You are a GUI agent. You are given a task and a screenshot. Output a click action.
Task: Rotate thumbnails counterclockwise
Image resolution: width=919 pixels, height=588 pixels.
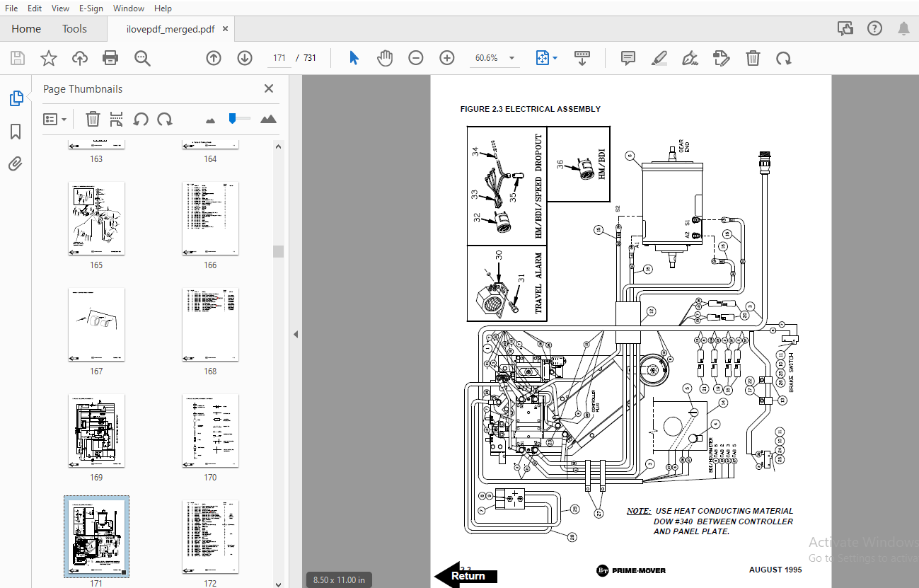(141, 119)
